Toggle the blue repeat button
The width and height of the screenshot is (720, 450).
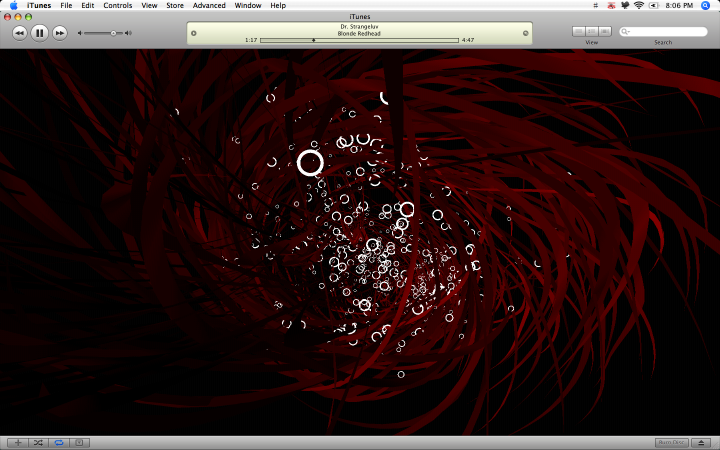click(59, 443)
